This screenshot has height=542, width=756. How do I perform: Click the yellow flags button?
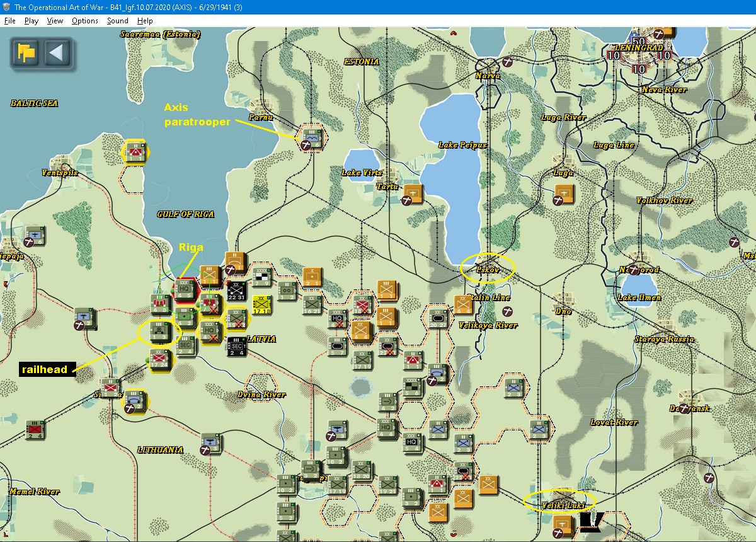coord(26,52)
